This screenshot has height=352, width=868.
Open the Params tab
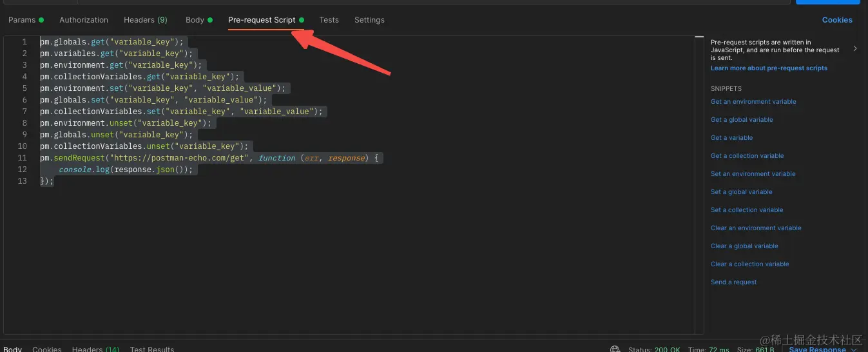pos(26,20)
